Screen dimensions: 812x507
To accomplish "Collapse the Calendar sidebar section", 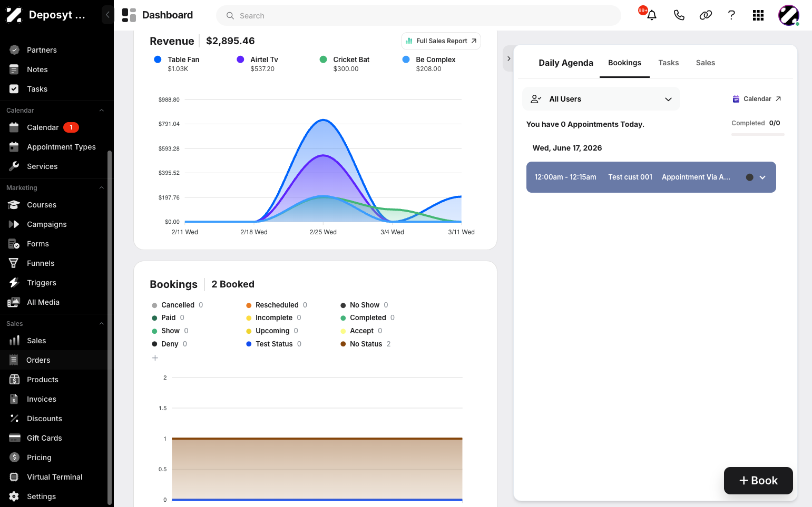I will (102, 111).
